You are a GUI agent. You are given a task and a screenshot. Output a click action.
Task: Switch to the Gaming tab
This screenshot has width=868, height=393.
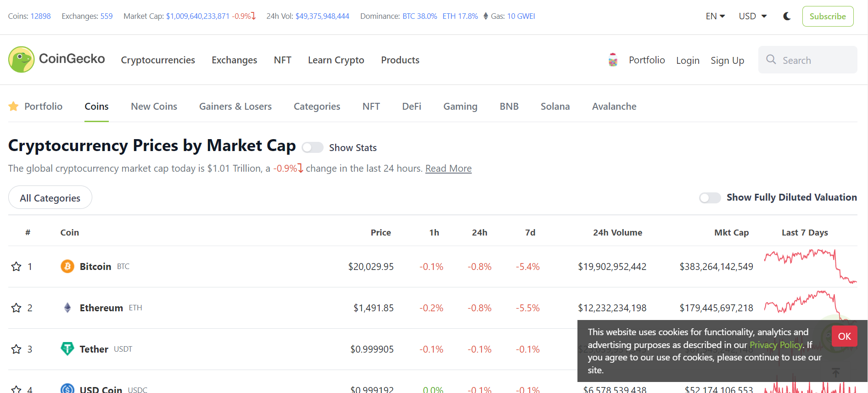coord(460,107)
